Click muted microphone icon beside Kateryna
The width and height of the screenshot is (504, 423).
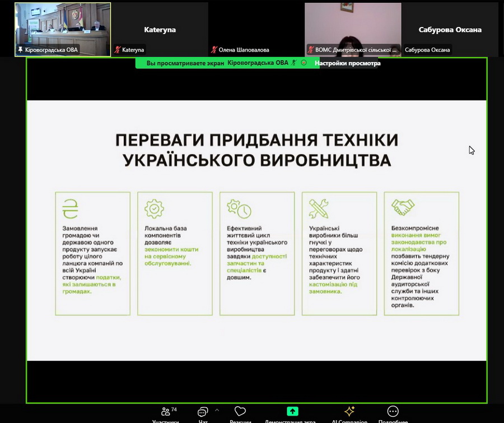pyautogui.click(x=118, y=50)
